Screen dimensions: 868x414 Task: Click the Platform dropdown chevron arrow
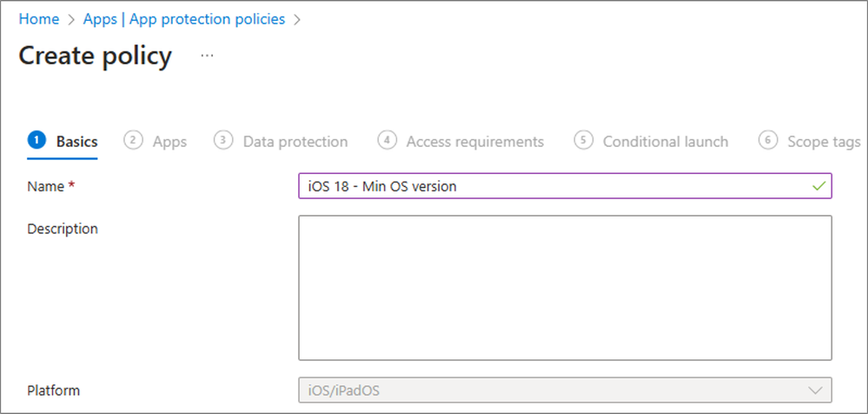(815, 391)
